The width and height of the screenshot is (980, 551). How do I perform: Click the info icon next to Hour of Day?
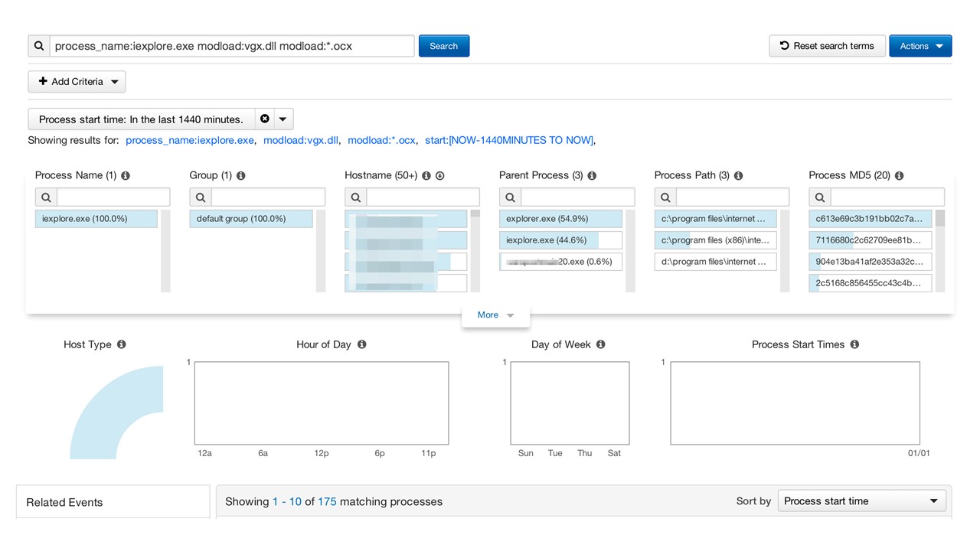(x=361, y=344)
